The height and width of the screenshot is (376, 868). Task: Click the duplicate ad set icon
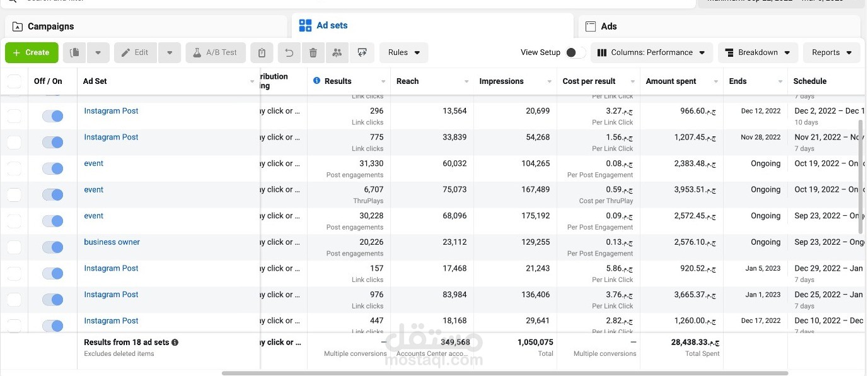75,52
